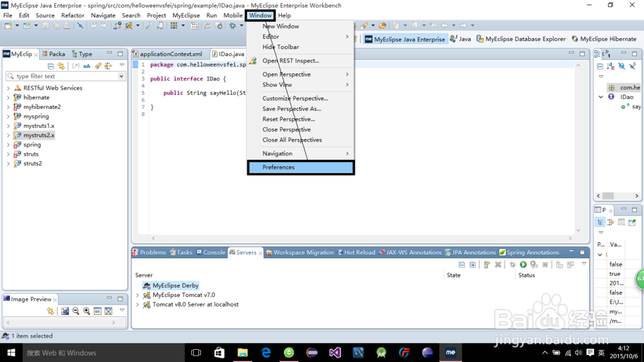Click zoom out in Image Preview panel
The height and width of the screenshot is (362, 644).
(x=75, y=311)
